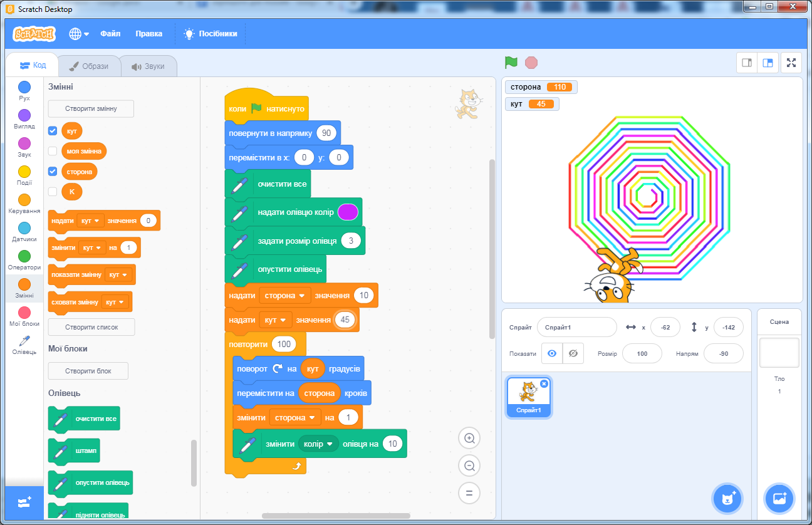Check the моя змінна variable checkbox
Viewport: 812px width, 525px height.
(x=53, y=151)
